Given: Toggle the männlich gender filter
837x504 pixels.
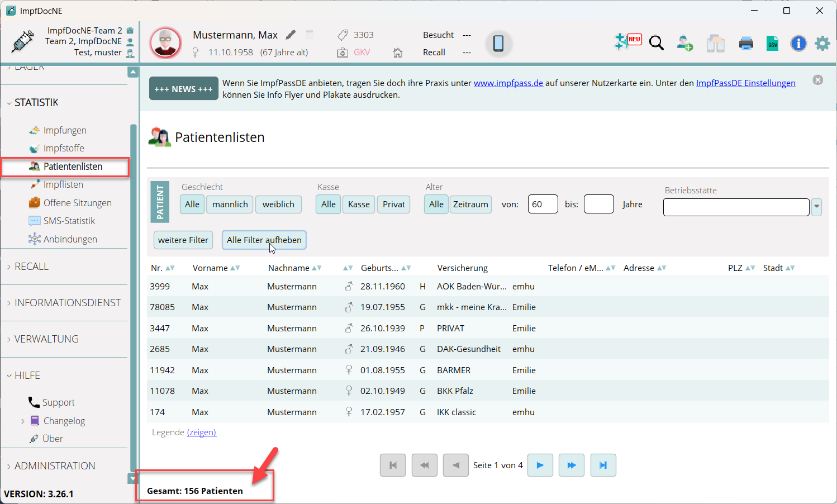Looking at the screenshot, I should click(x=230, y=205).
